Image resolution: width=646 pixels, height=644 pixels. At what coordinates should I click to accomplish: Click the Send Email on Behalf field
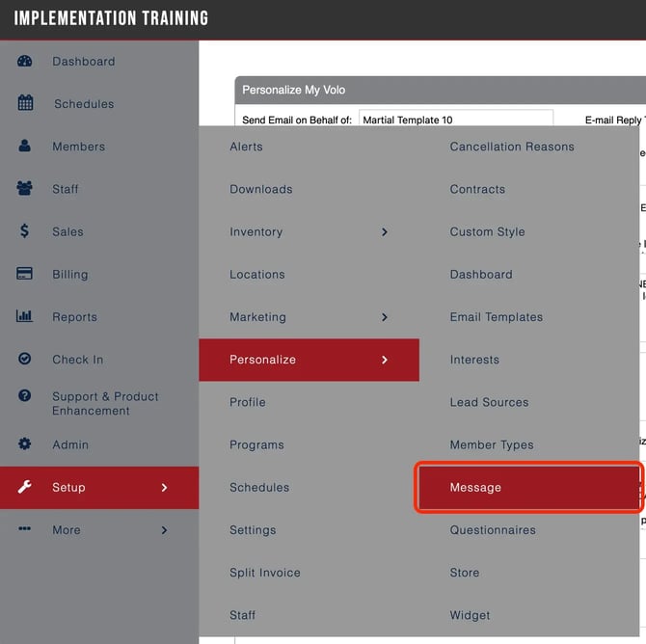[456, 121]
